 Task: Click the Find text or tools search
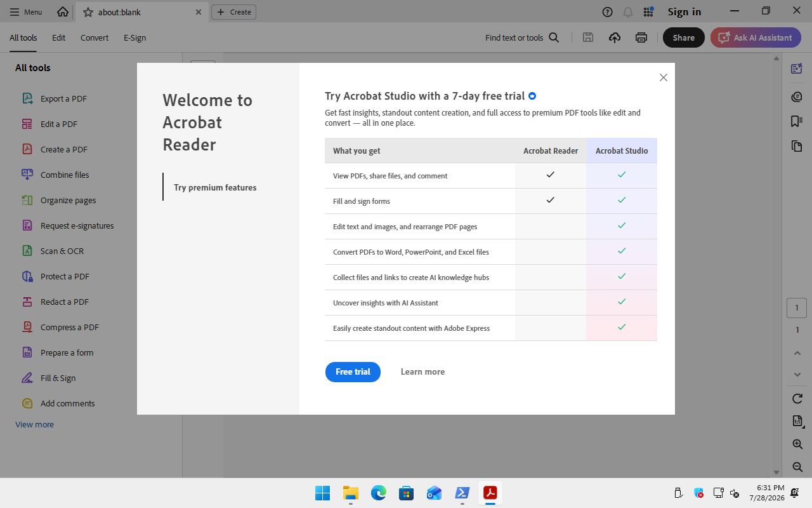point(522,37)
